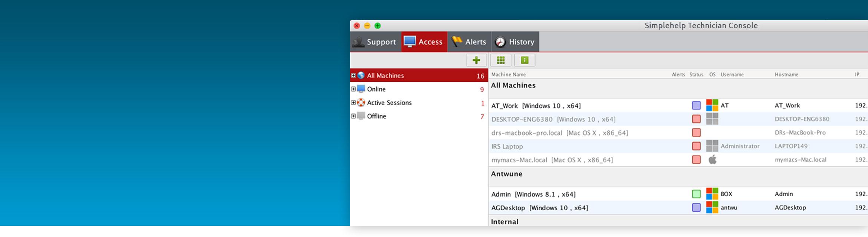Viewport: 868px width, 237px height.
Task: Select the Offline group
Action: [419, 116]
